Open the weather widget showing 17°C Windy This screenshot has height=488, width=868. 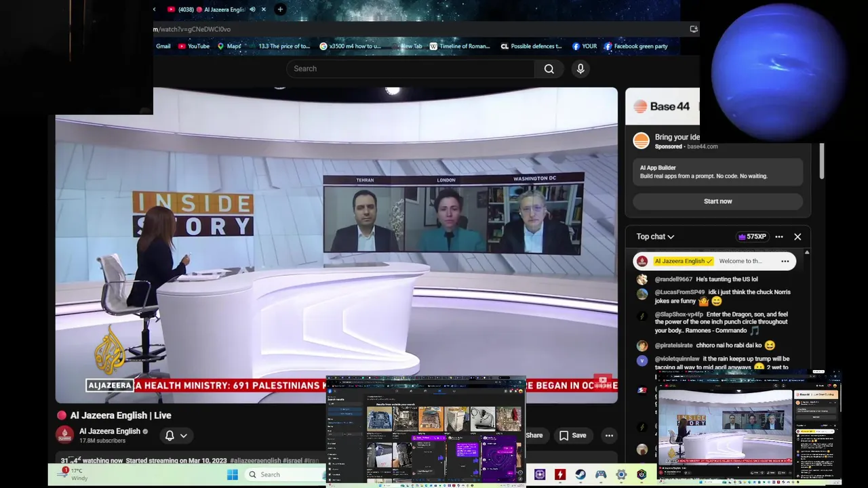click(x=73, y=473)
